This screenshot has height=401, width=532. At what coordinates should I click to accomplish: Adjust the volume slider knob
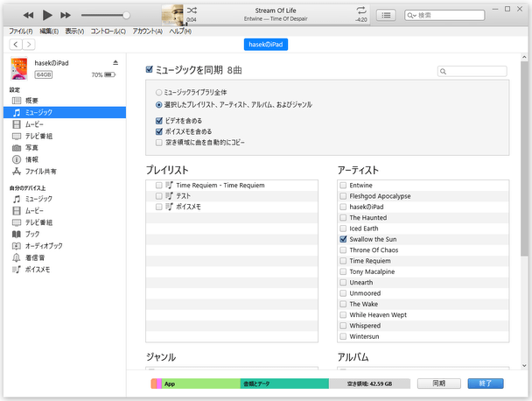click(x=126, y=15)
